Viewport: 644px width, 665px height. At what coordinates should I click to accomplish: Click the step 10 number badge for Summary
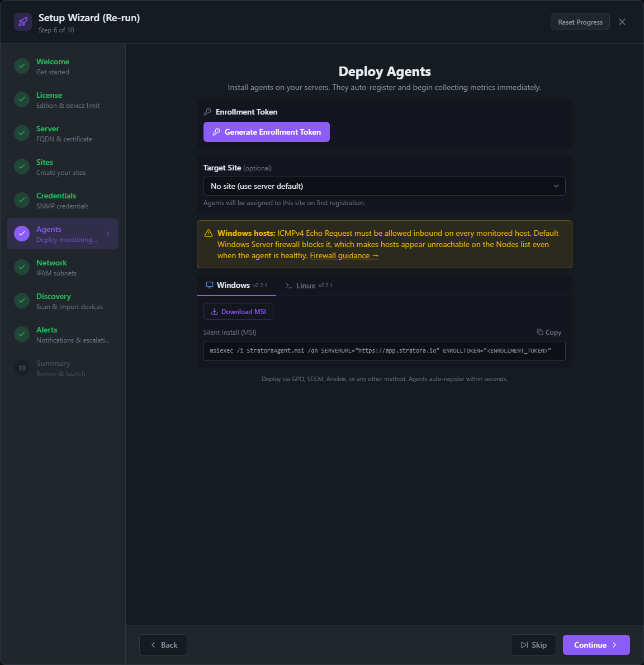[22, 368]
